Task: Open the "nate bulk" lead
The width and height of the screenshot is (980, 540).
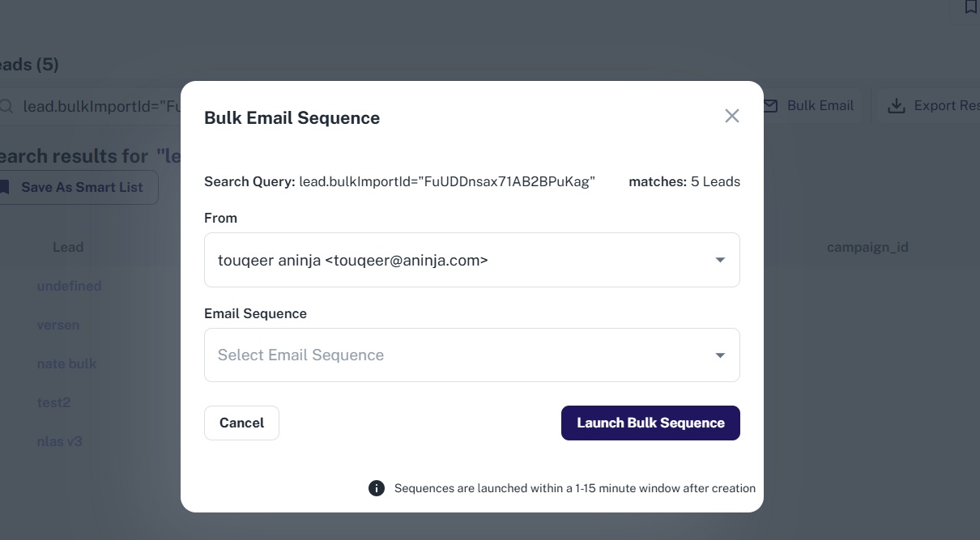Action: click(66, 364)
